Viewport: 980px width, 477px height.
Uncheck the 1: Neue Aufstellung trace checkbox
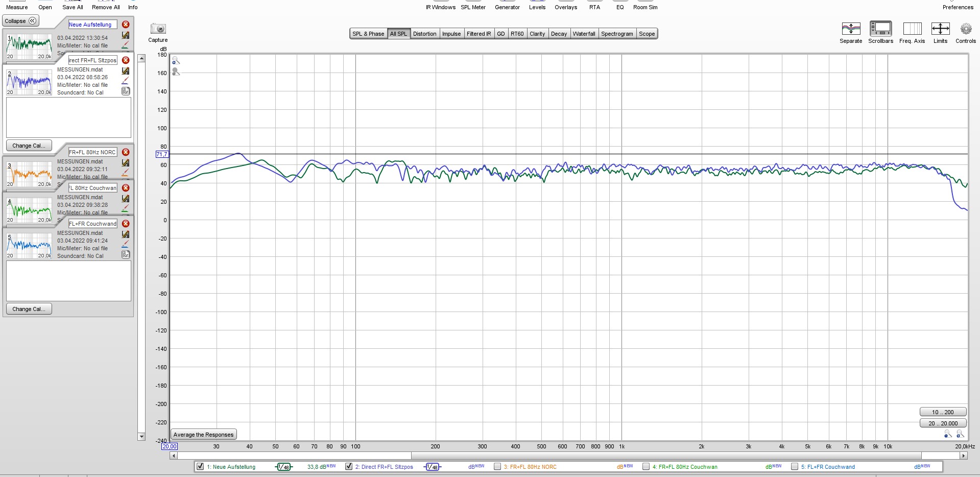click(x=200, y=466)
